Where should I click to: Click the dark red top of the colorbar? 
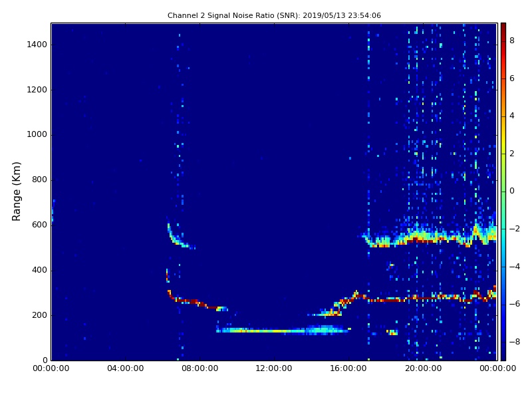pyautogui.click(x=503, y=27)
